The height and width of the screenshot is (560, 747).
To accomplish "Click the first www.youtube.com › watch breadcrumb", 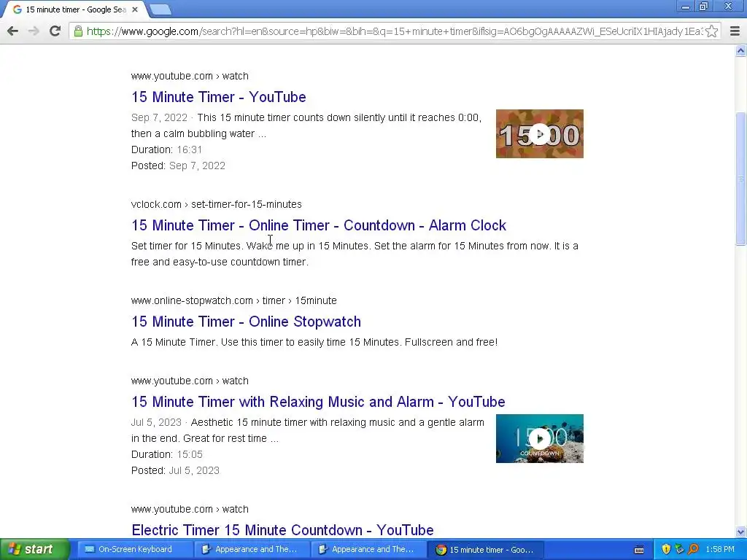I will 190,76.
